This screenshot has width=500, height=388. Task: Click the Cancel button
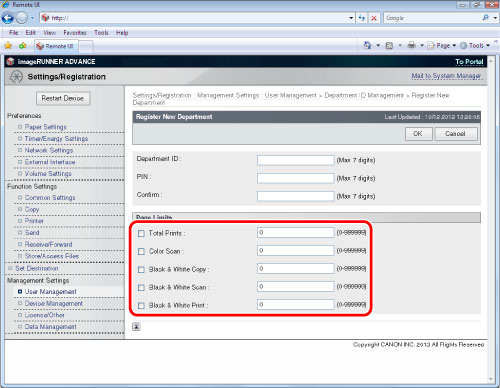click(x=456, y=134)
